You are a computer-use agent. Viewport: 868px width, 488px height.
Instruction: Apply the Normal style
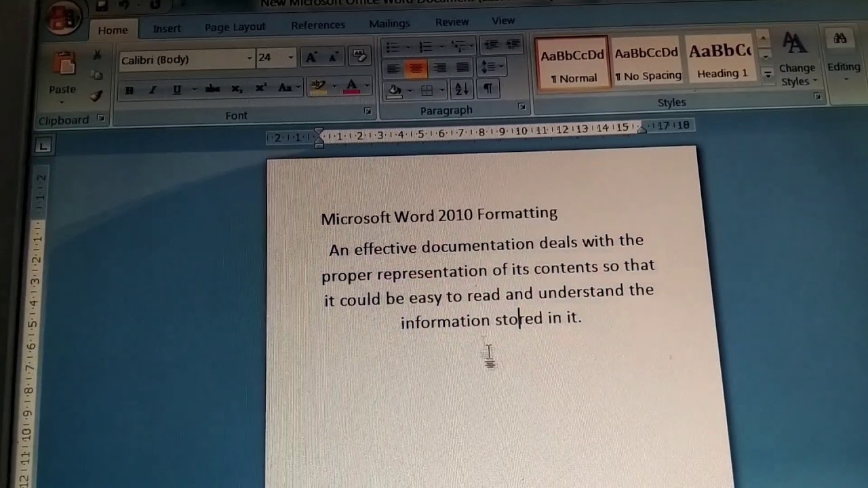click(573, 64)
